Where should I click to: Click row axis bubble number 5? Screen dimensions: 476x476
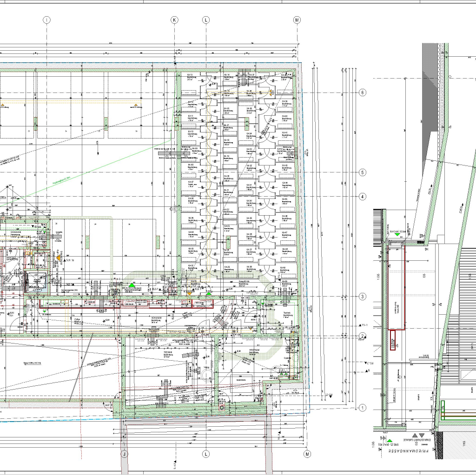tap(363, 172)
